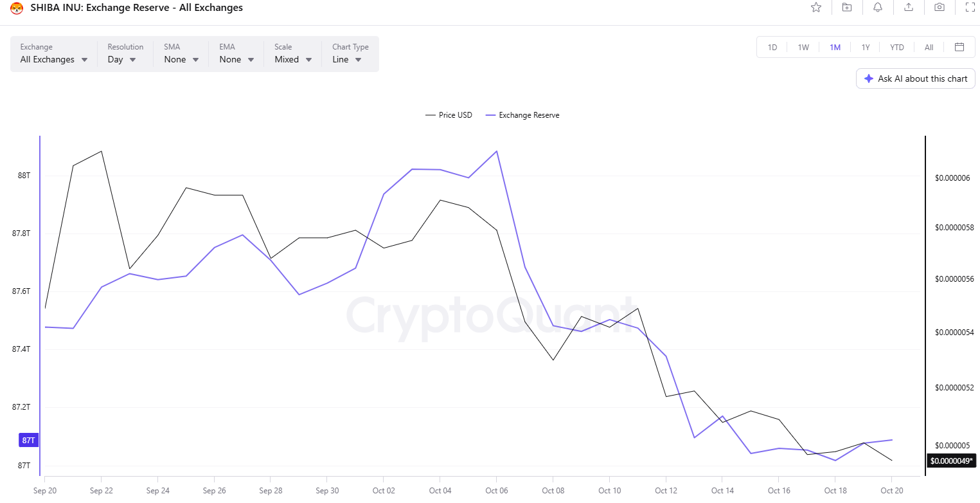
Task: Open the calendar date picker icon
Action: point(959,47)
